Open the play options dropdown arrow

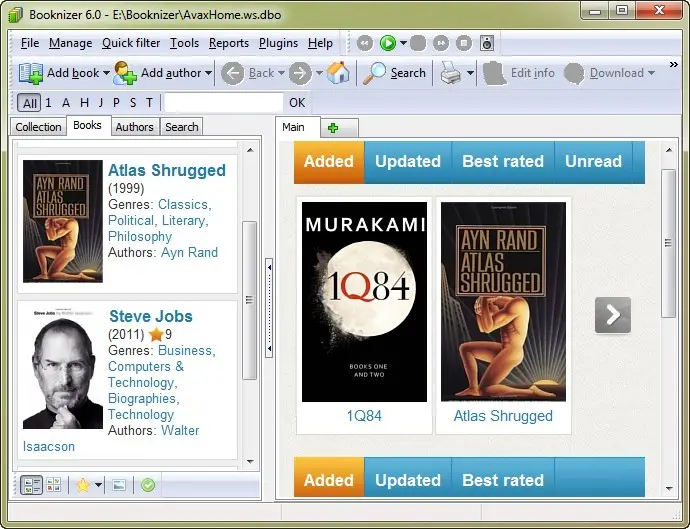click(x=403, y=43)
